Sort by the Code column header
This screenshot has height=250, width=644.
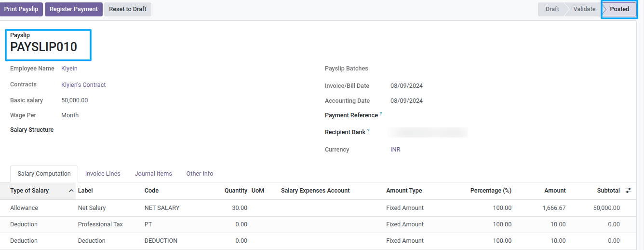(151, 191)
